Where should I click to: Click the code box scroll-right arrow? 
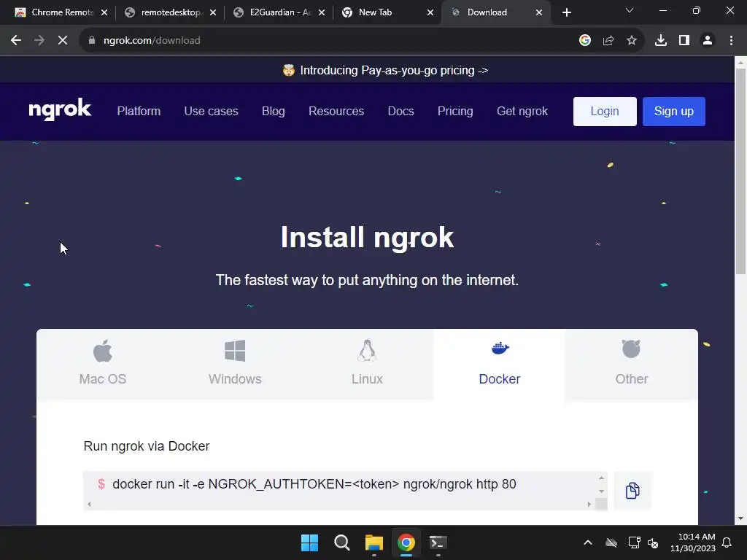[x=589, y=504]
